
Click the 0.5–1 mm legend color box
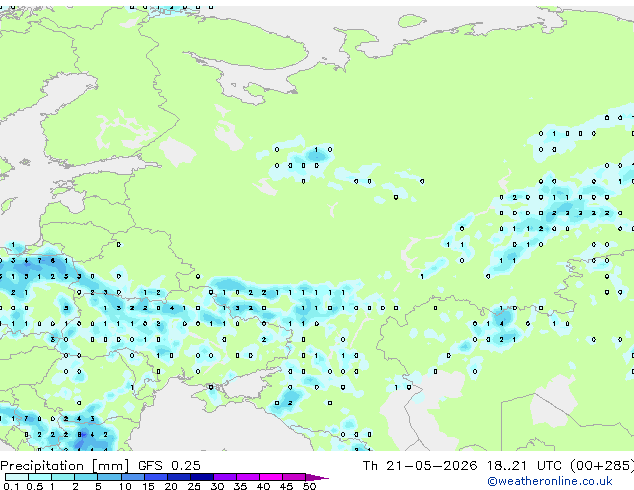pyautogui.click(x=40, y=477)
